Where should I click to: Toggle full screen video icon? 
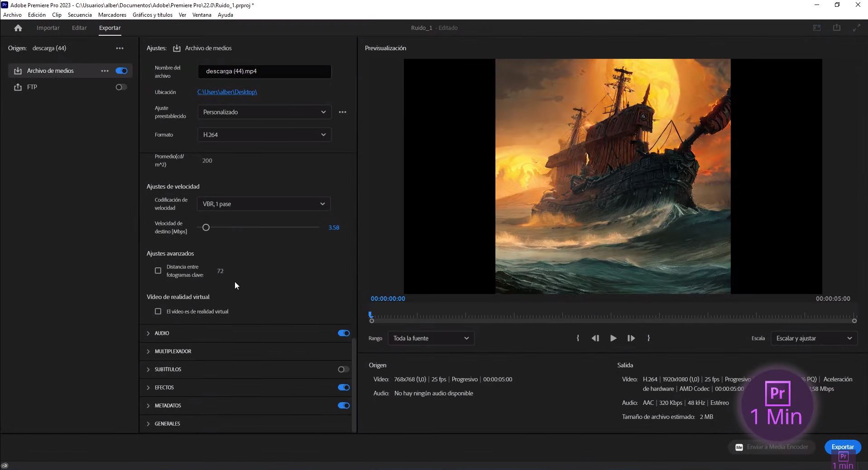tap(857, 28)
